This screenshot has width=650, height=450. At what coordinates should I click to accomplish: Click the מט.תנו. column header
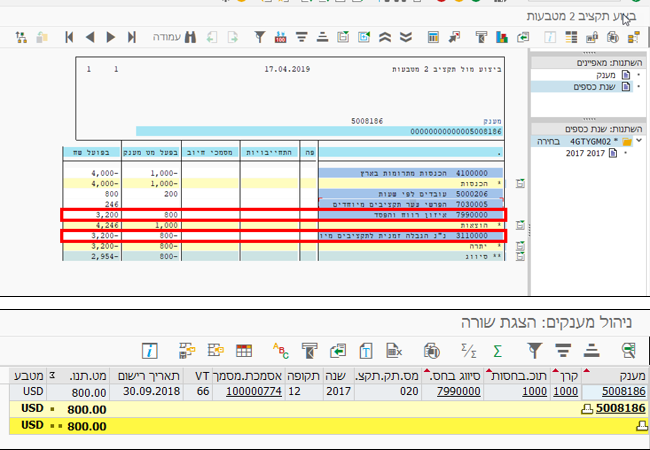point(78,376)
